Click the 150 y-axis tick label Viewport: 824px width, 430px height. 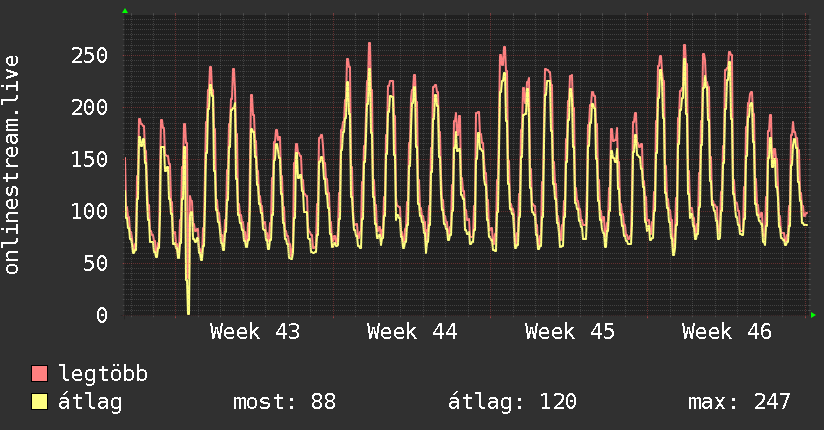click(89, 159)
